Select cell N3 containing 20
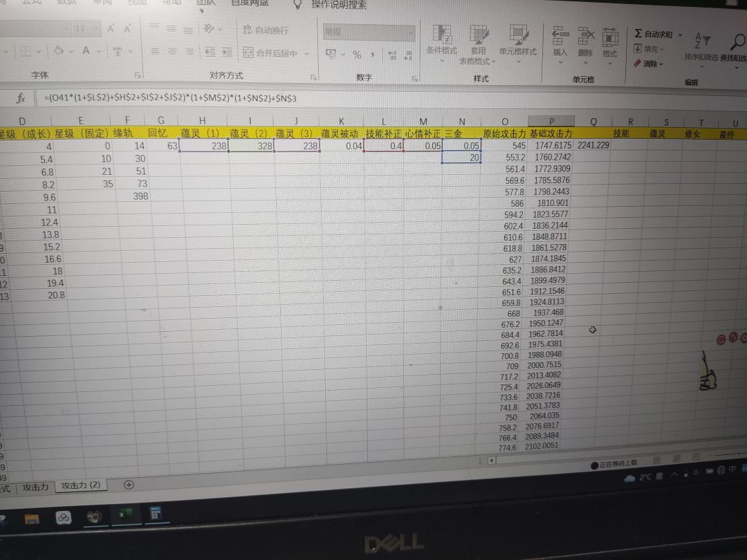Viewport: 747px width, 560px height. (x=461, y=157)
